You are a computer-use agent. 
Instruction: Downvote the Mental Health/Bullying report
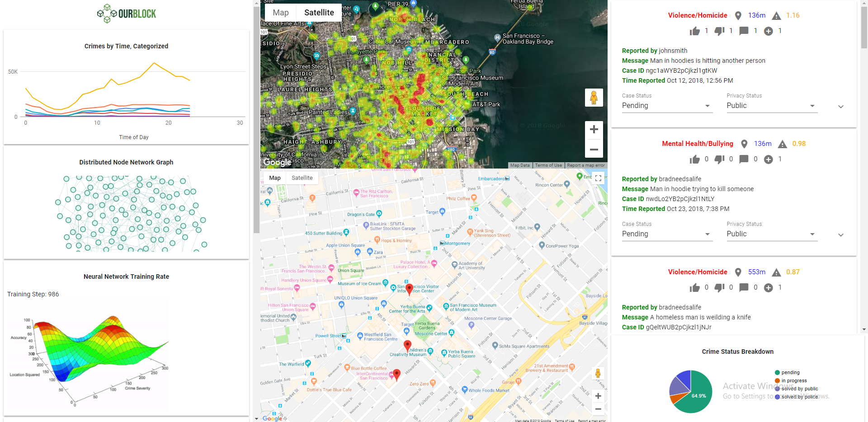tap(719, 159)
